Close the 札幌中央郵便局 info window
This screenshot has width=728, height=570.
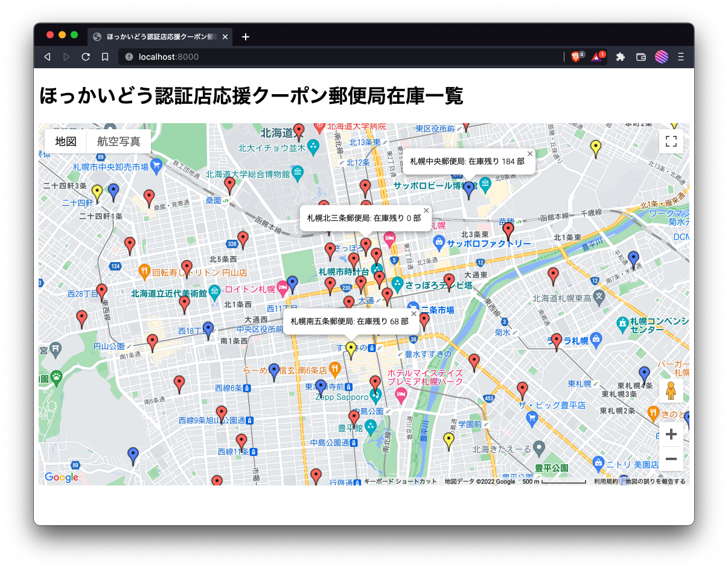pyautogui.click(x=530, y=154)
